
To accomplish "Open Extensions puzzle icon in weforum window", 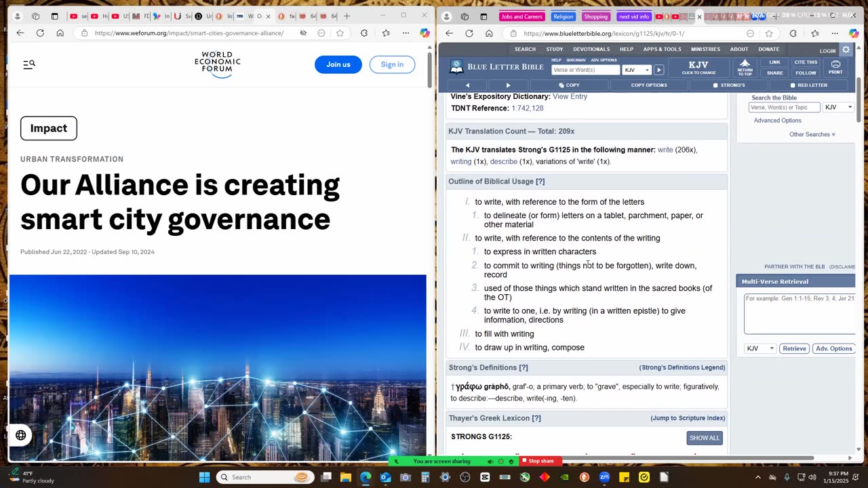I will (364, 33).
